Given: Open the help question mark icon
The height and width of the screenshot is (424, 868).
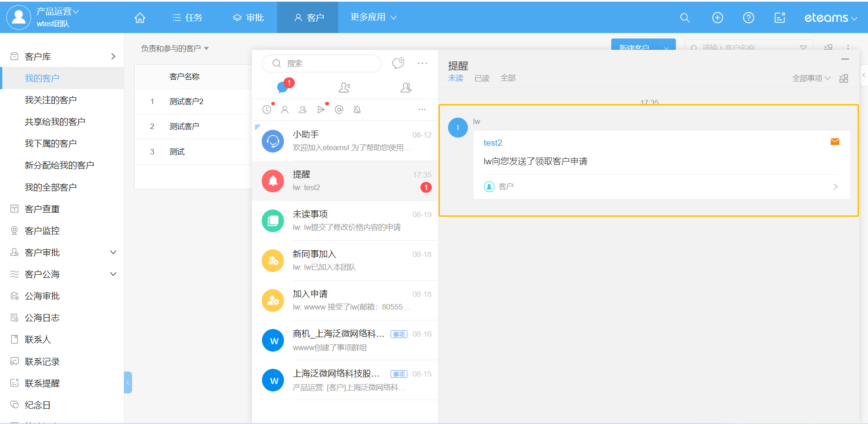Looking at the screenshot, I should tap(748, 18).
